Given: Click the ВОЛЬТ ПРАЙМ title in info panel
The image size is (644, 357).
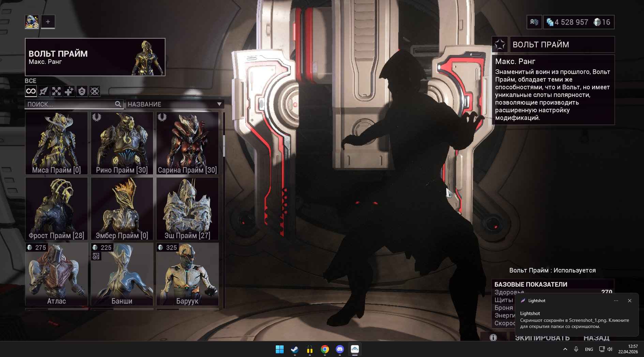Looking at the screenshot, I should point(541,45).
